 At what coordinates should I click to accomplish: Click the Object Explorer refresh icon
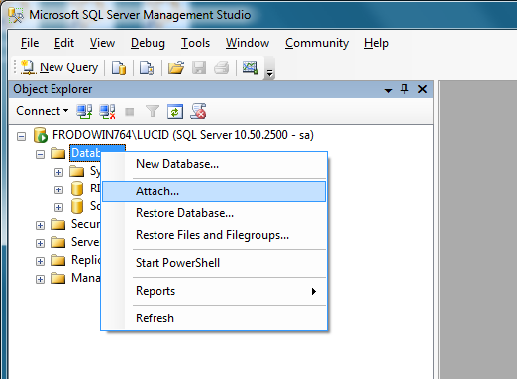click(175, 111)
